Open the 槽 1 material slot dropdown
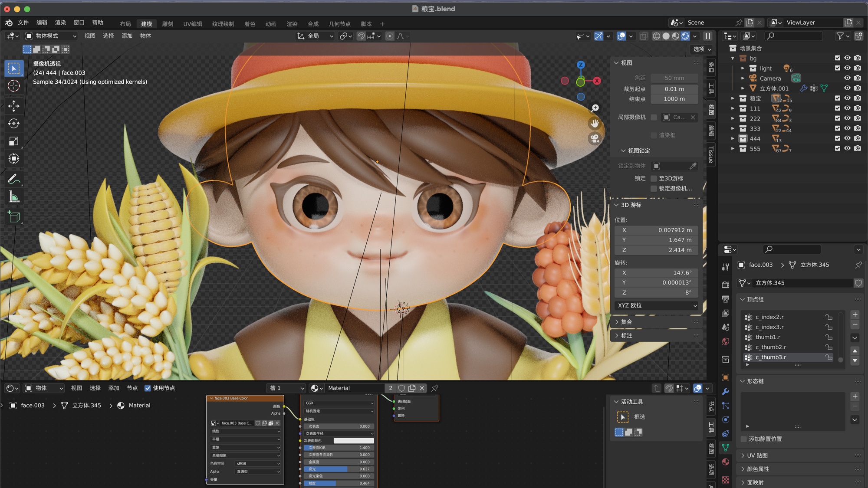The width and height of the screenshot is (868, 488). click(286, 388)
